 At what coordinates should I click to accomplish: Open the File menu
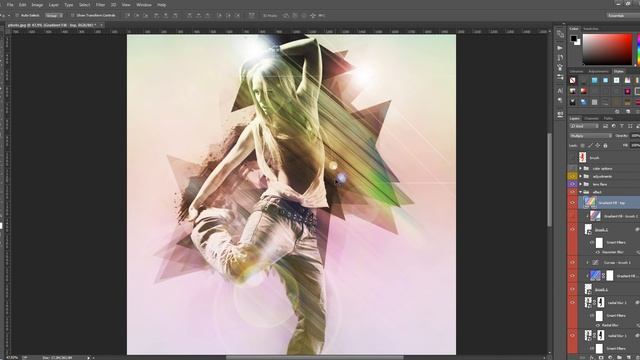point(10,5)
